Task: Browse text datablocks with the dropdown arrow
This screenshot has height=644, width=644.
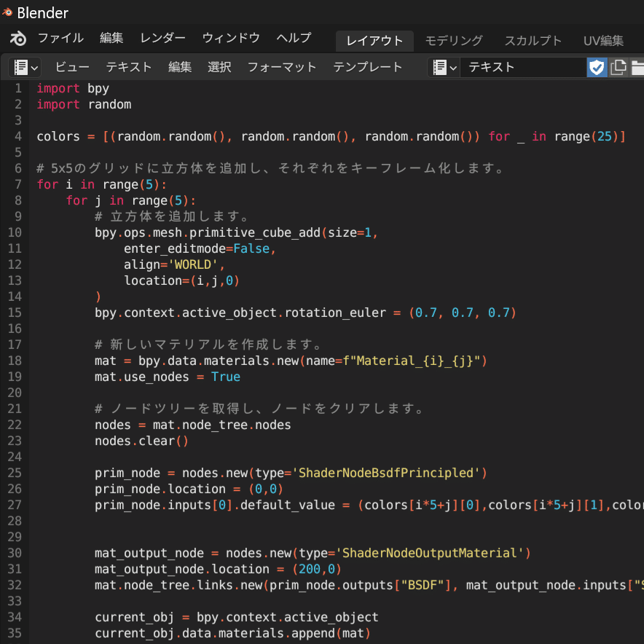Action: click(x=453, y=67)
